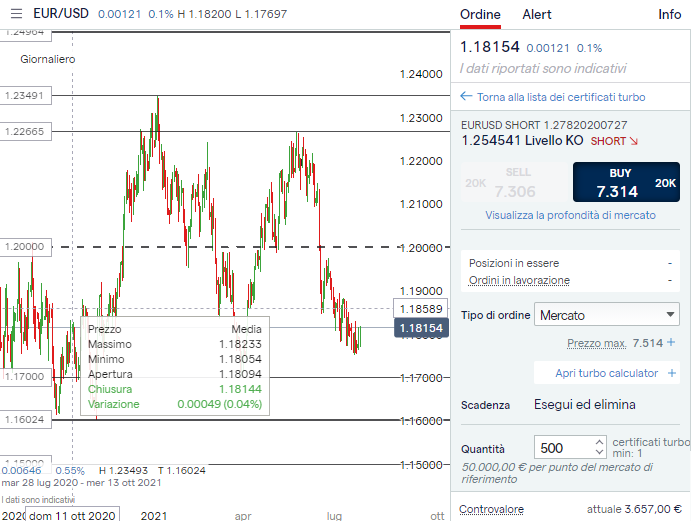The image size is (691, 521).
Task: Decrease Quantità with the down stepper arrow
Action: (598, 453)
